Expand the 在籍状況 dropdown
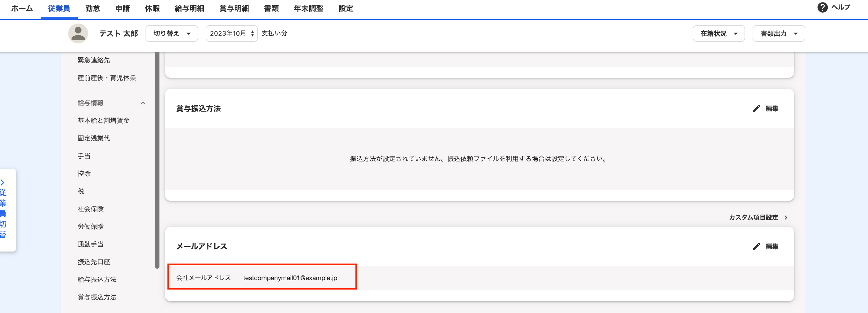This screenshot has width=868, height=313. coord(718,33)
